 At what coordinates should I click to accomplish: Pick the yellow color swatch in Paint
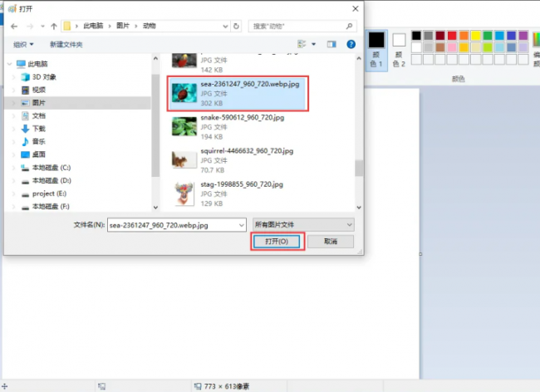pos(475,36)
